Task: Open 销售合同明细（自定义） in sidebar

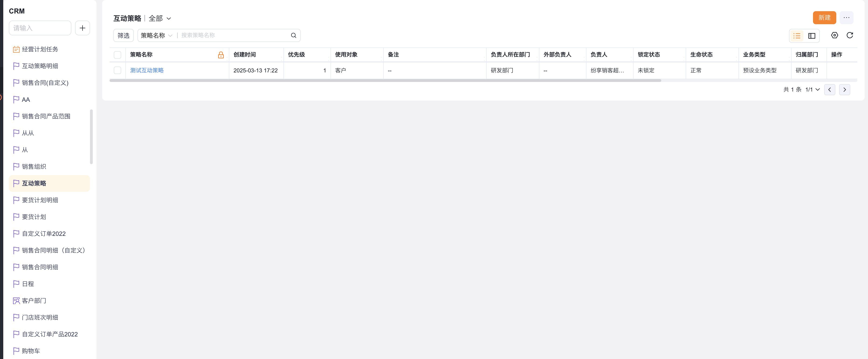Action: point(50,250)
